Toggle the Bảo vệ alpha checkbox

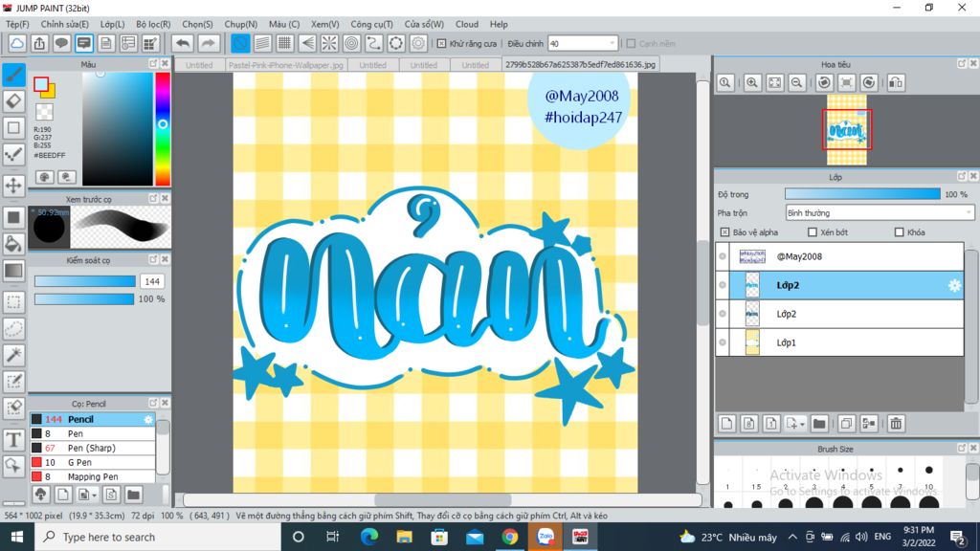tap(724, 232)
